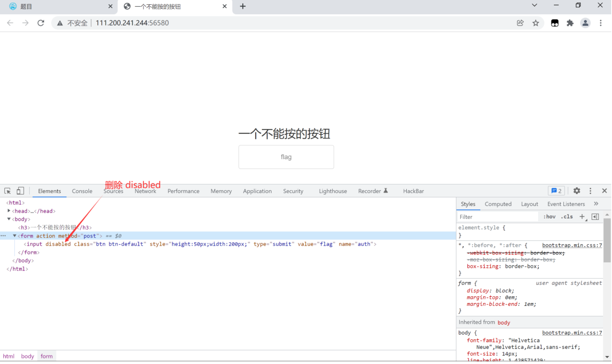Select body in the breadcrumb bar
Viewport: 612px width, 364px height.
[27, 356]
